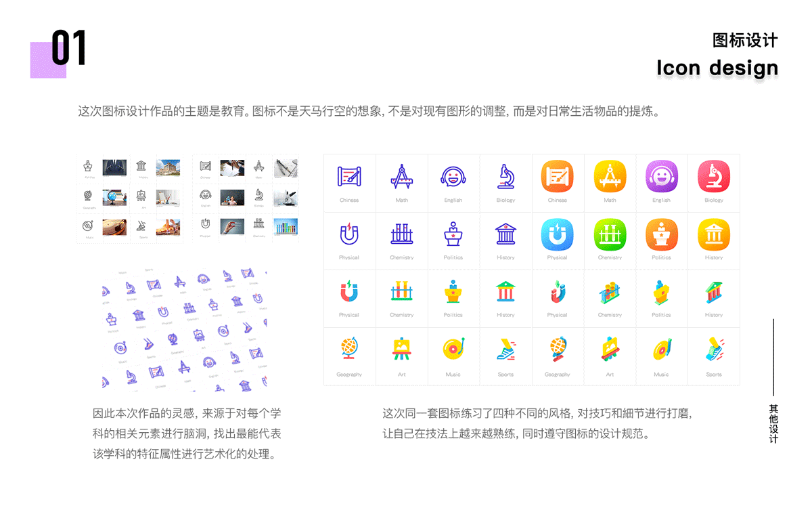Click the outline Politics podium icon
Image resolution: width=812 pixels, height=508 pixels.
(x=453, y=234)
